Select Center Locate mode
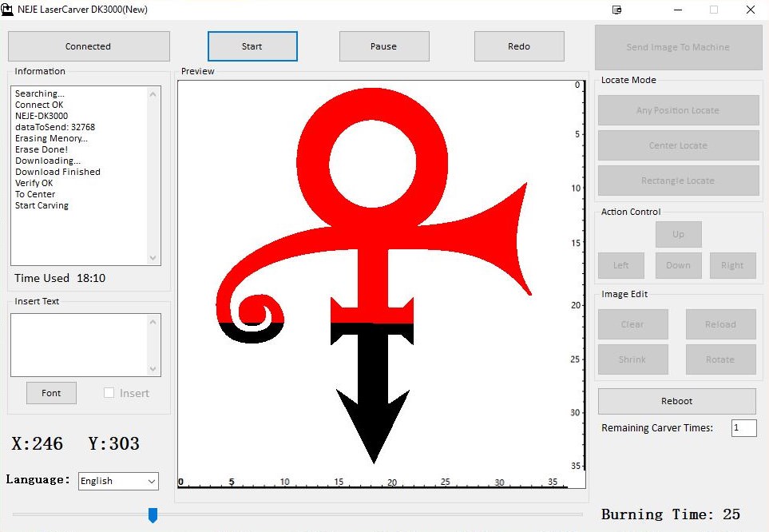The width and height of the screenshot is (769, 532). tap(678, 145)
